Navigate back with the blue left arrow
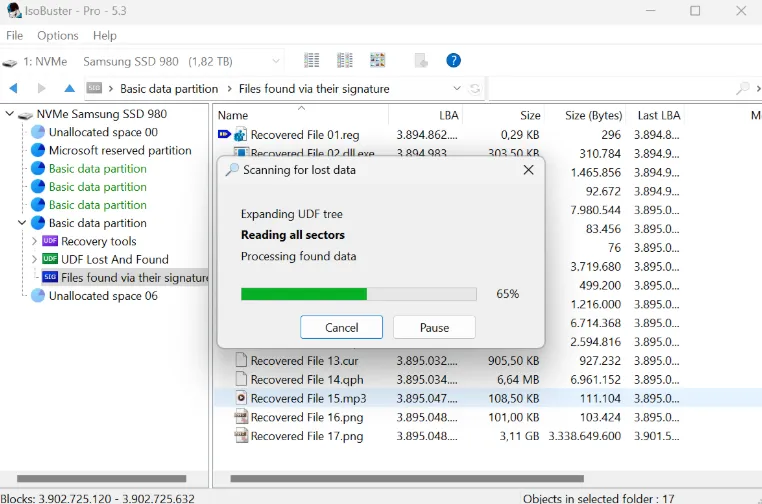This screenshot has height=504, width=762. pos(14,88)
